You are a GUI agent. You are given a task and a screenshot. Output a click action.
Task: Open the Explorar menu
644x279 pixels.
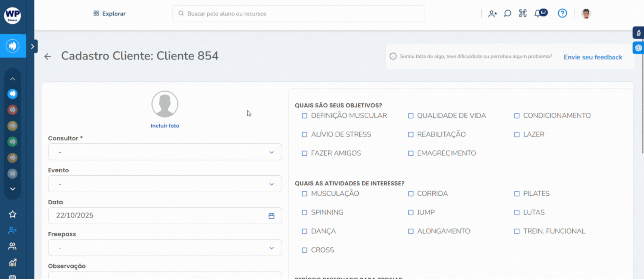(x=109, y=14)
